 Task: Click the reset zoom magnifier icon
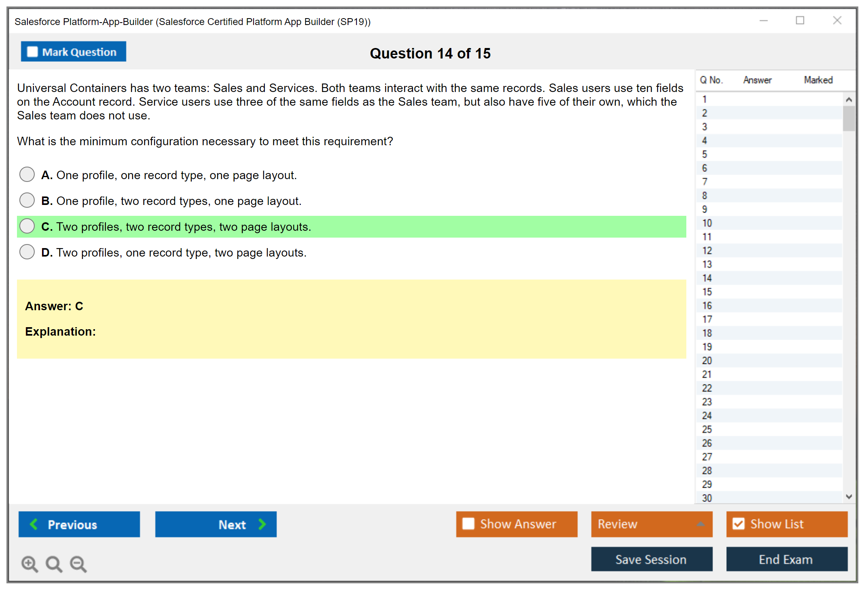point(54,564)
